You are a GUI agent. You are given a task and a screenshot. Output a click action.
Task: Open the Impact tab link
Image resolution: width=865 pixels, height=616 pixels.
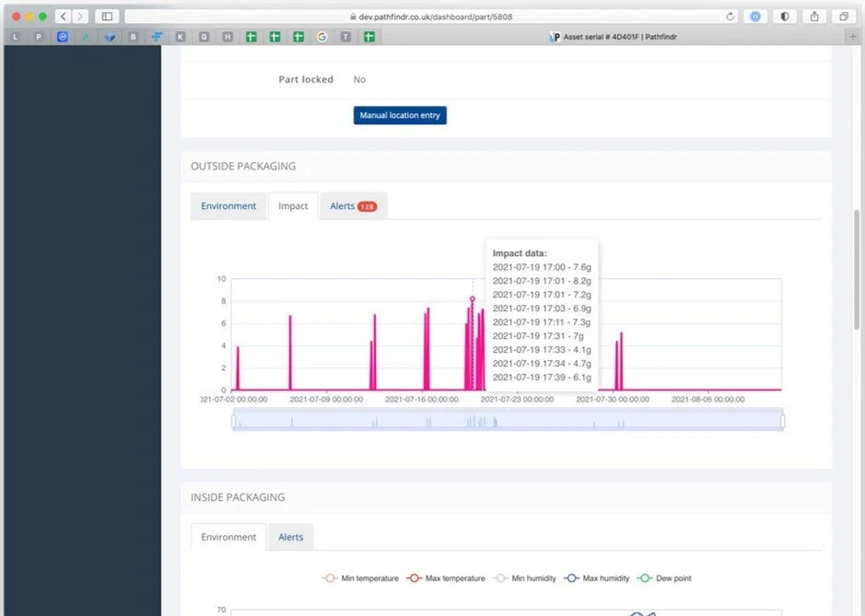pos(293,205)
